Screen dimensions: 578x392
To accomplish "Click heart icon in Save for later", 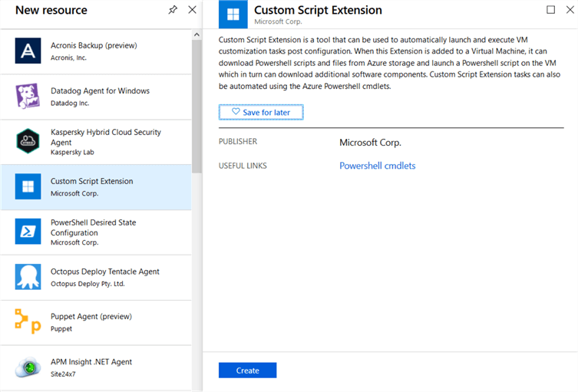I will (x=236, y=112).
